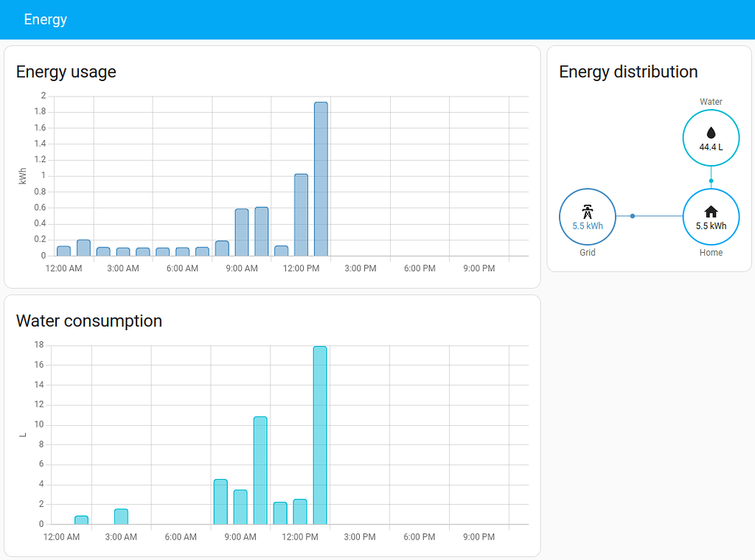755x560 pixels.
Task: Click the tallest energy usage bar
Action: [321, 179]
